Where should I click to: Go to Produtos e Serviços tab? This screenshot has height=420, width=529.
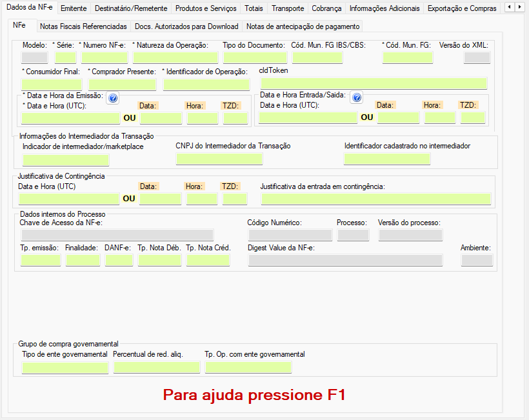click(x=206, y=8)
